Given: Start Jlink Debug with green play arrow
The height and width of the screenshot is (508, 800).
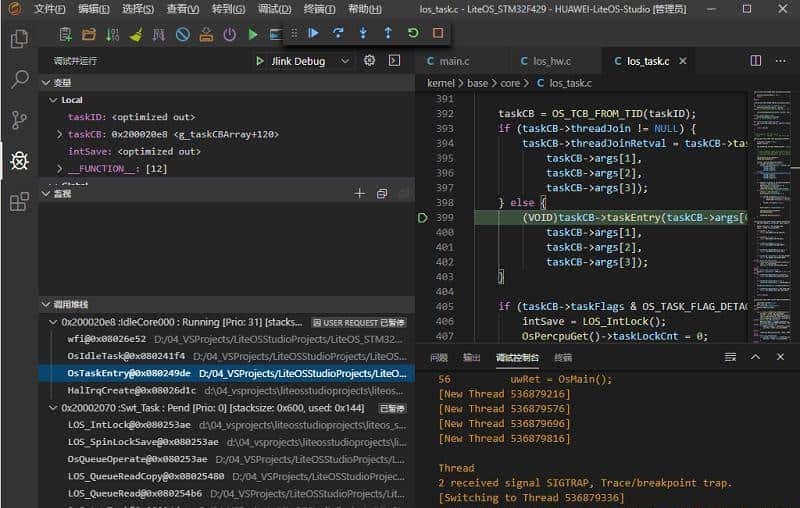Looking at the screenshot, I should pos(260,61).
